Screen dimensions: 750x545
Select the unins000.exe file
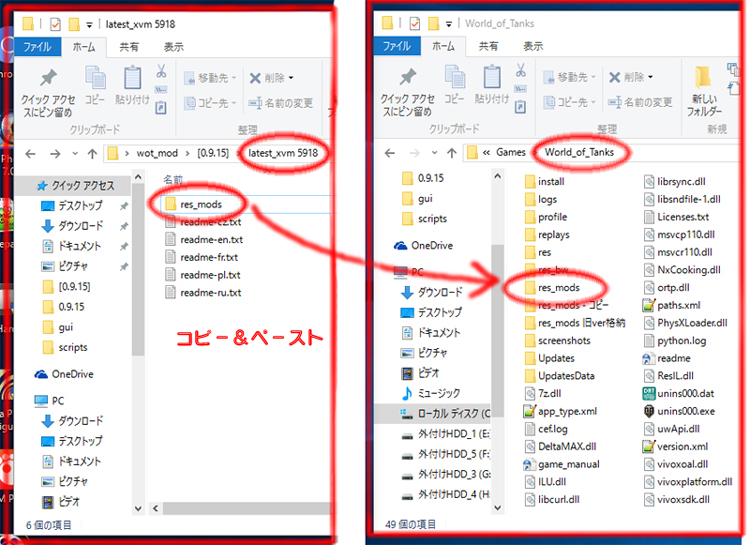[678, 411]
